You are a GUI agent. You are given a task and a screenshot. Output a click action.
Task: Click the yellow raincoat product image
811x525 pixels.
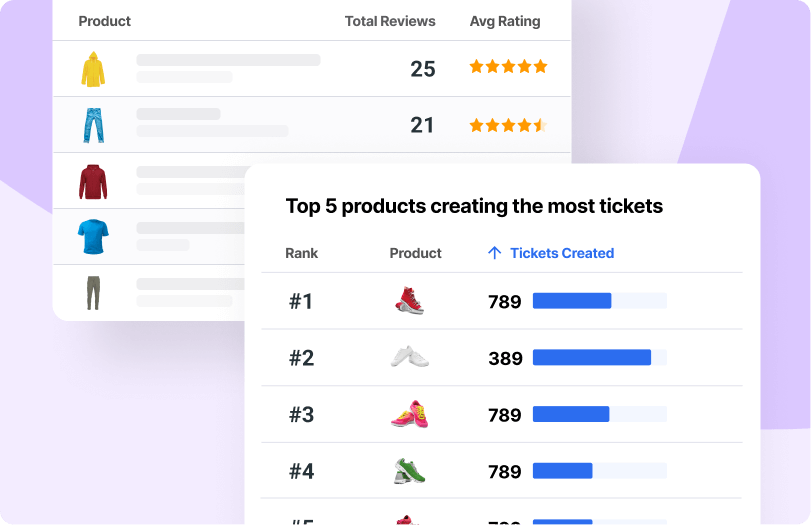[93, 69]
